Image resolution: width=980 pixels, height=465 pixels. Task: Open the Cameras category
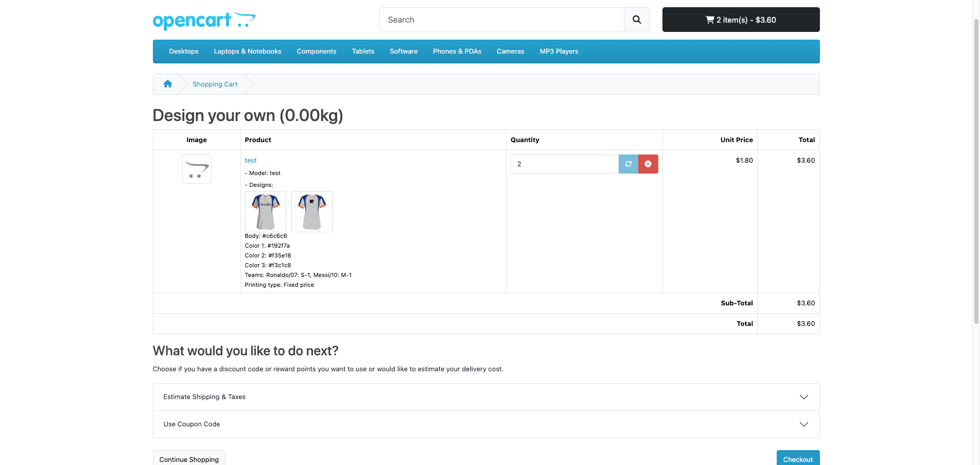(x=511, y=51)
